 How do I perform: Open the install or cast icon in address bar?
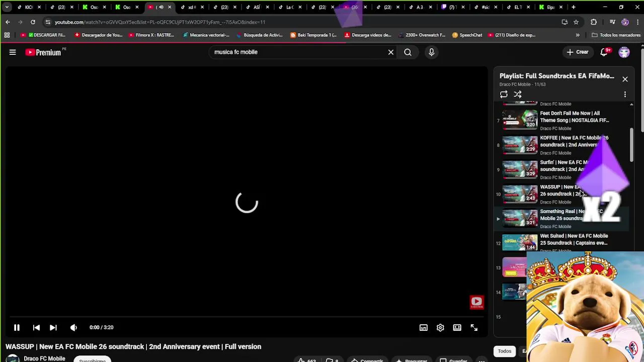click(565, 22)
